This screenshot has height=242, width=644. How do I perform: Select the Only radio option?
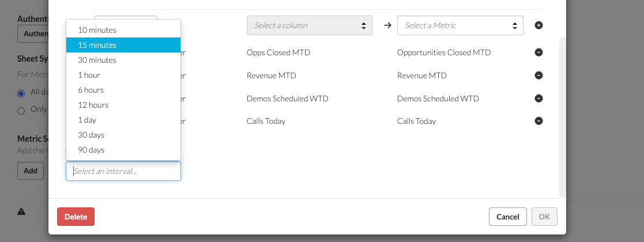pyautogui.click(x=21, y=111)
